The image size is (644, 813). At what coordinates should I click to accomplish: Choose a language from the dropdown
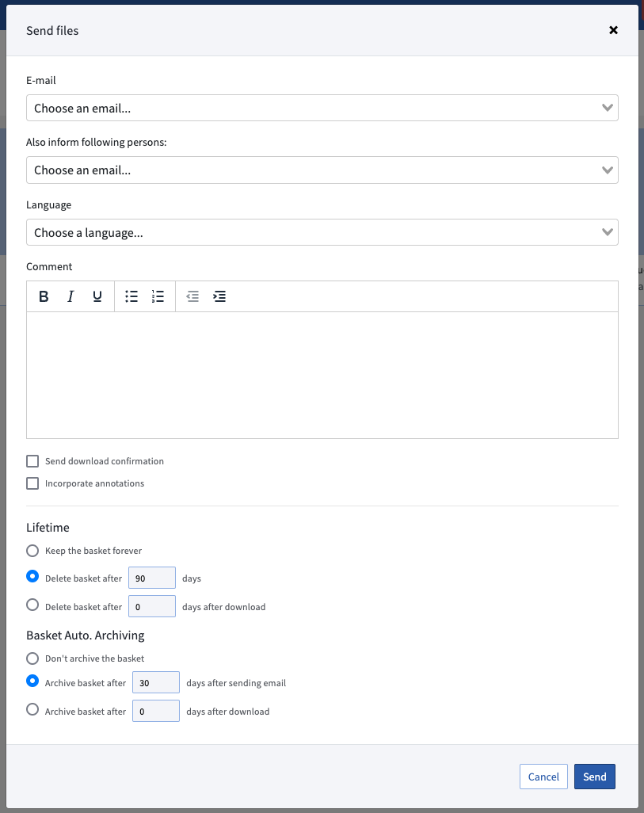(x=322, y=232)
